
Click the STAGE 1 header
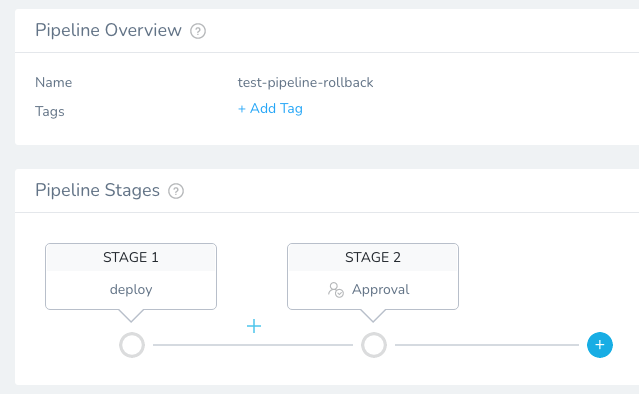click(131, 257)
